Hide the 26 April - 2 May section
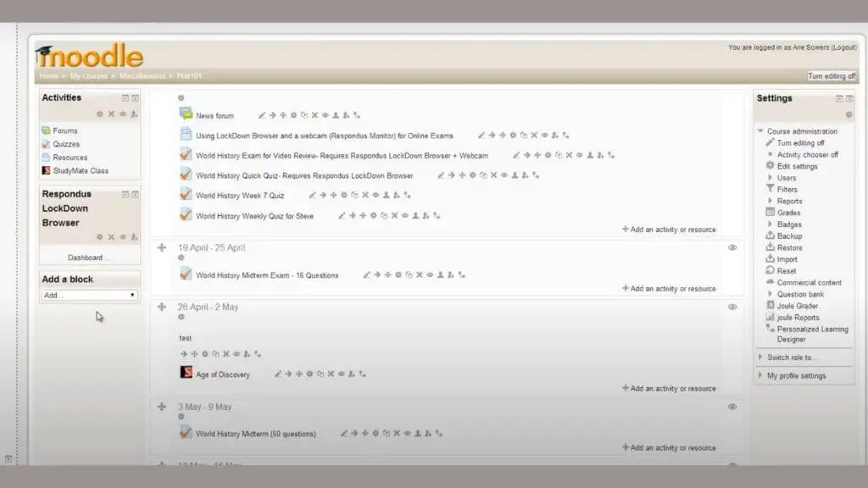 [x=732, y=307]
